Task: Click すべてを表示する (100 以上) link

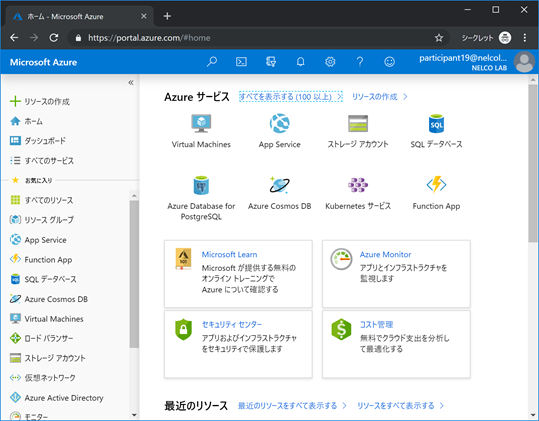Action: point(291,97)
